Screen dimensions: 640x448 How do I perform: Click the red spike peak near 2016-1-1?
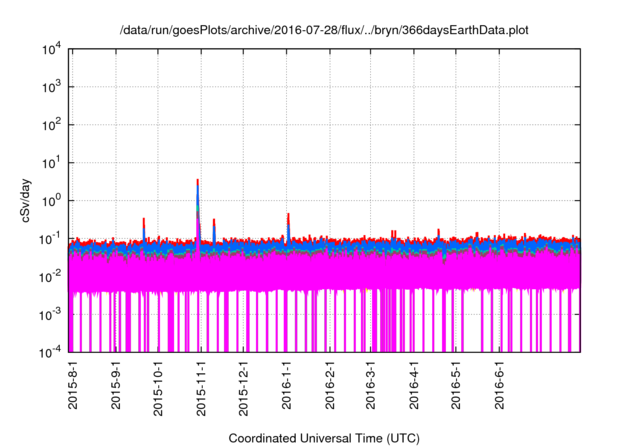[288, 215]
